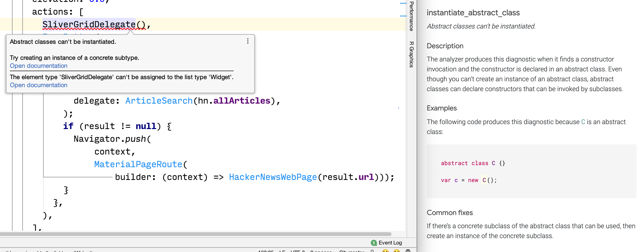Open the 2 spaces indent selector
Viewport: 644px width, 252px height.
coord(321,251)
